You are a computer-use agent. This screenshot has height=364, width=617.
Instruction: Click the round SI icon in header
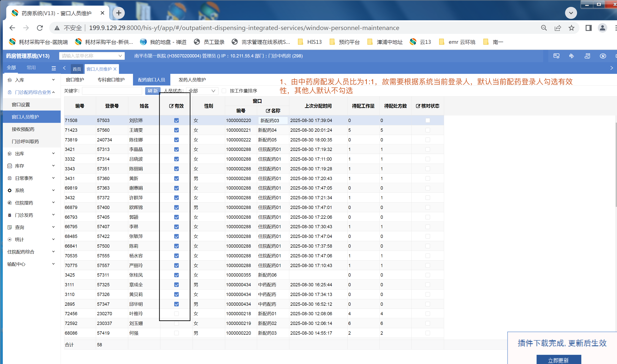pos(603,56)
